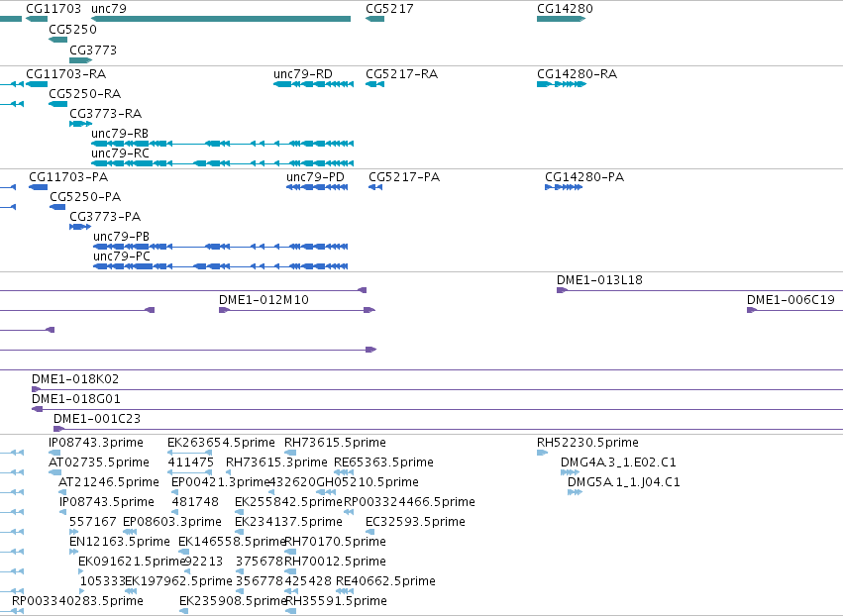Click the RH73615.3prime EST label

pyautogui.click(x=276, y=462)
